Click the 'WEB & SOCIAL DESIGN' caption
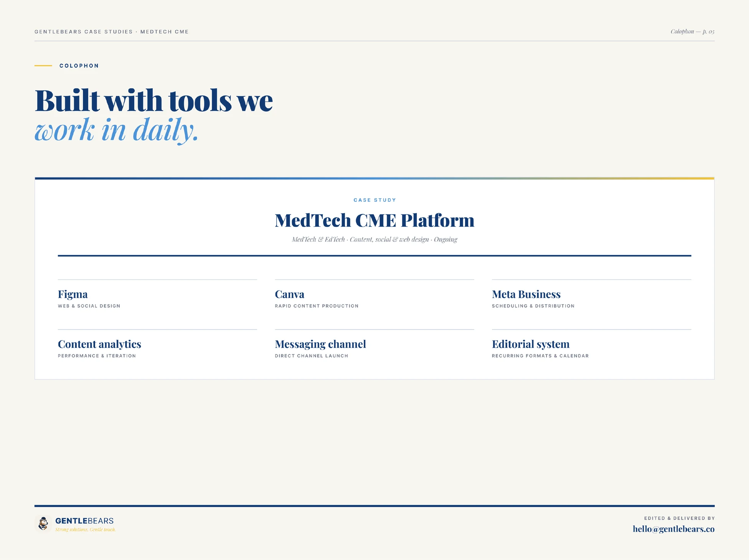 [89, 306]
